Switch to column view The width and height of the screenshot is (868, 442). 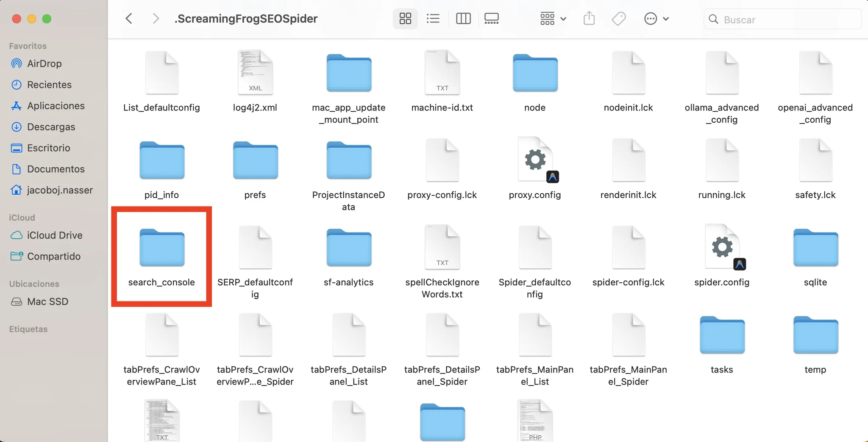[x=463, y=19]
